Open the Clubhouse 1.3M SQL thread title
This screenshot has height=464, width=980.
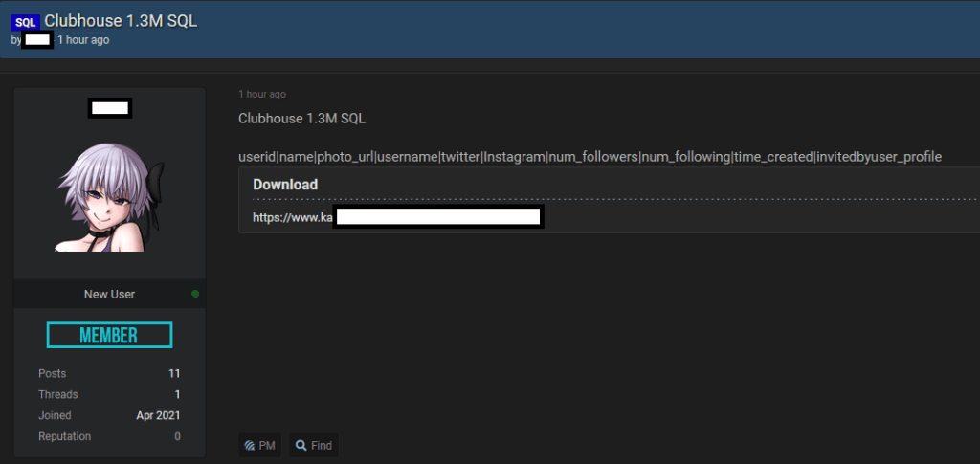click(x=121, y=21)
